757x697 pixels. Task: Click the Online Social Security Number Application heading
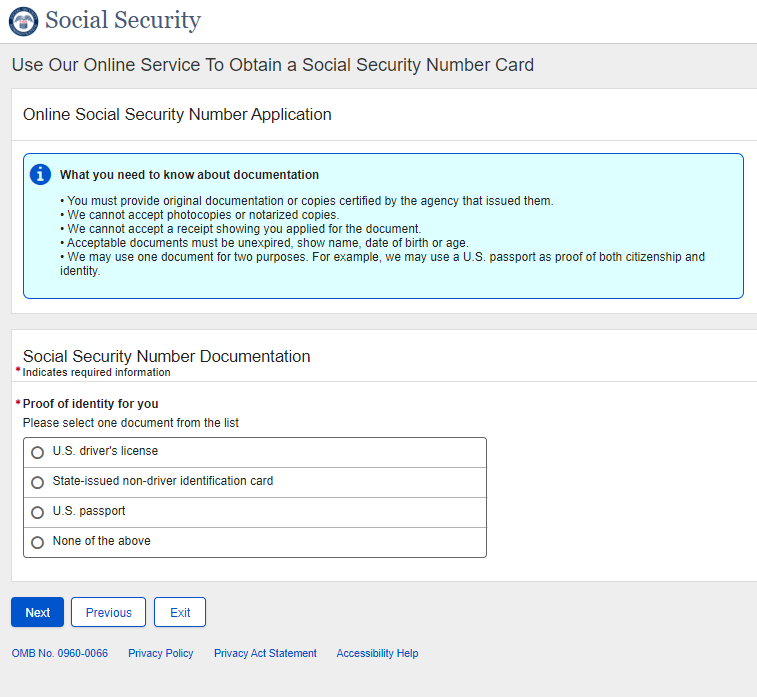click(x=177, y=115)
